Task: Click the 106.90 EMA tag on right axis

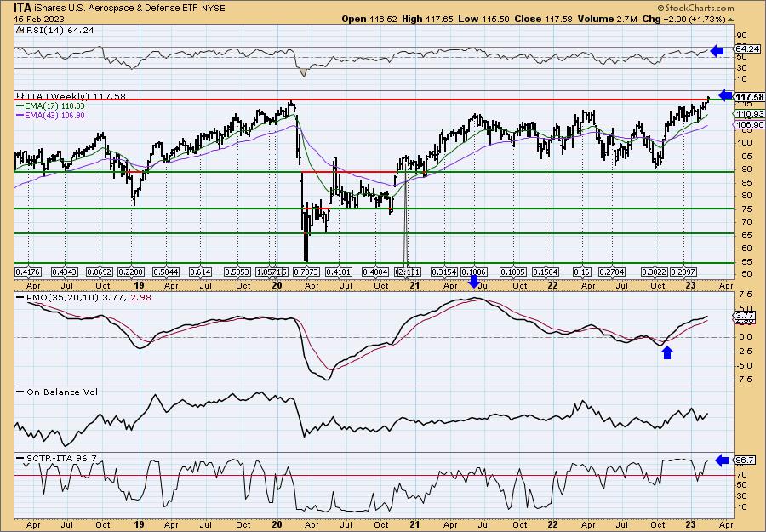Action: click(x=749, y=125)
